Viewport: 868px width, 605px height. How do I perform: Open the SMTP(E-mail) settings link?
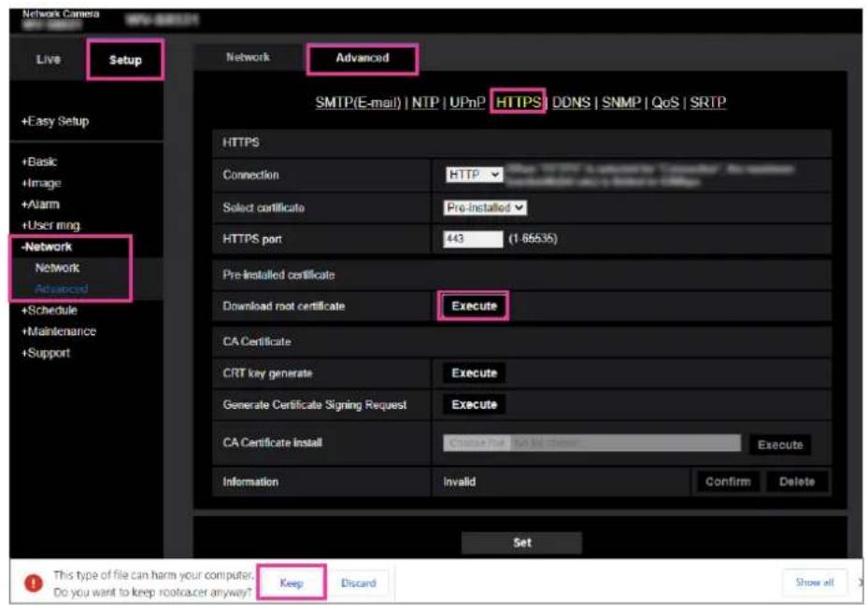[358, 103]
